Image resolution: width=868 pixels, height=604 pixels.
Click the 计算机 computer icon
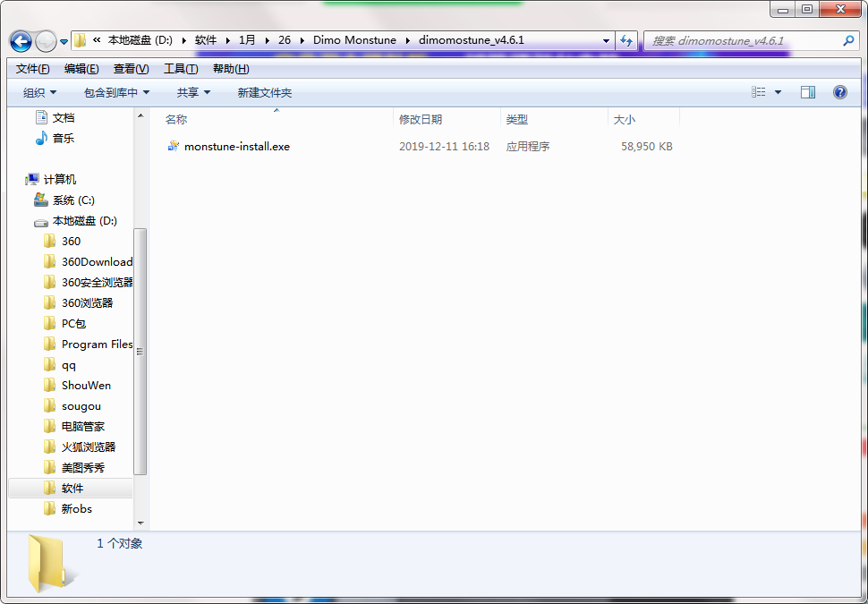32,179
